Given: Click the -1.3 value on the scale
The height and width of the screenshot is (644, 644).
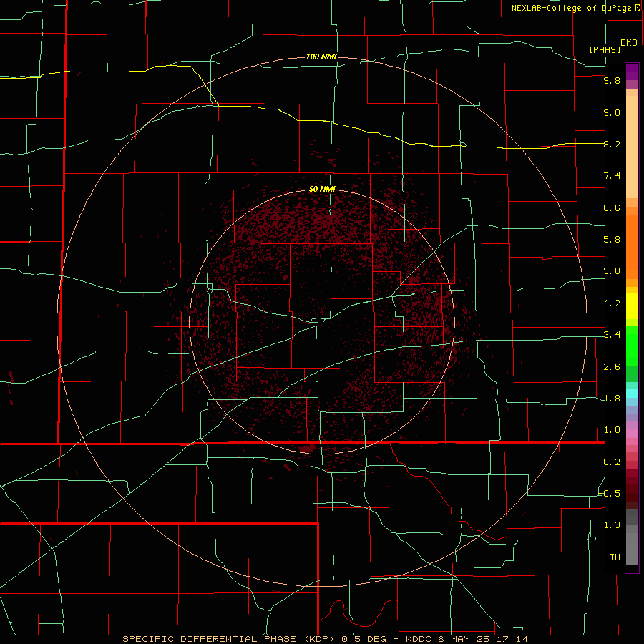Looking at the screenshot, I should click(610, 525).
